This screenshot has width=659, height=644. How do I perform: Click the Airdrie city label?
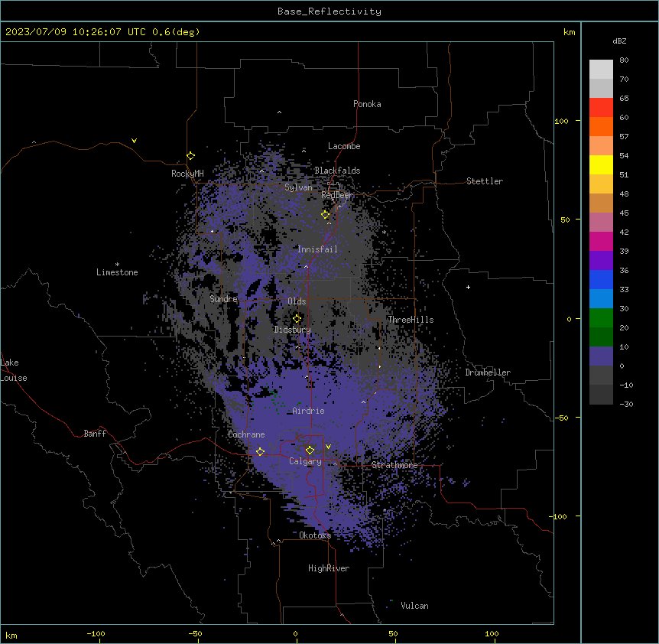pyautogui.click(x=308, y=411)
